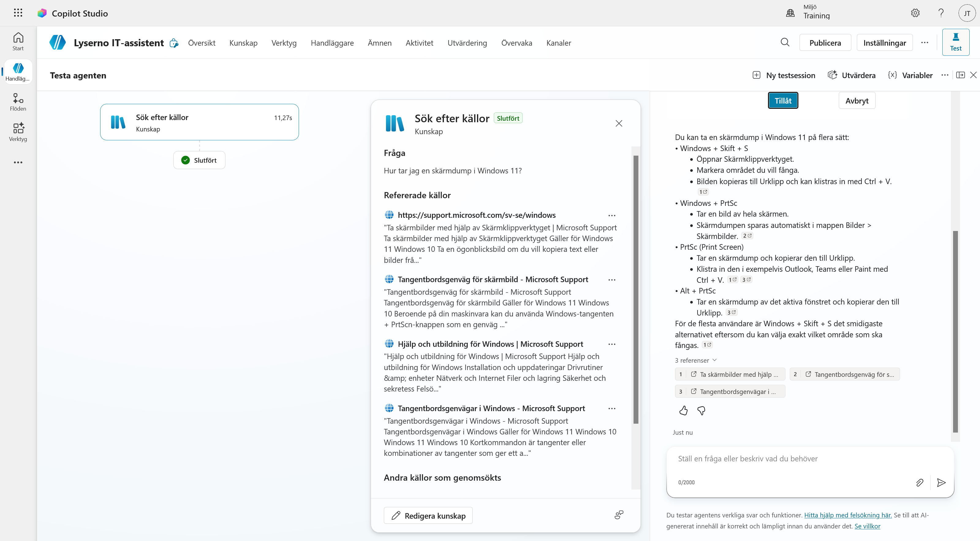The width and height of the screenshot is (980, 541).
Task: Open reference 3 Tangentbordsgenvägar i
Action: point(730,392)
